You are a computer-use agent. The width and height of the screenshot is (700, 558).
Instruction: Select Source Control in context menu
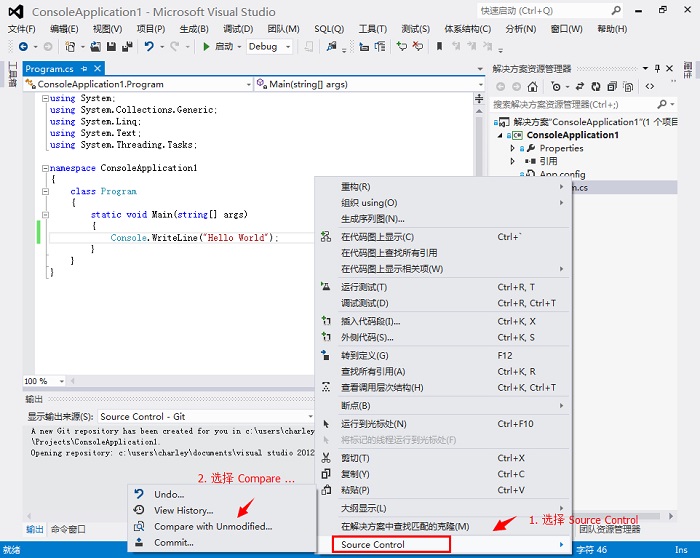coord(444,545)
